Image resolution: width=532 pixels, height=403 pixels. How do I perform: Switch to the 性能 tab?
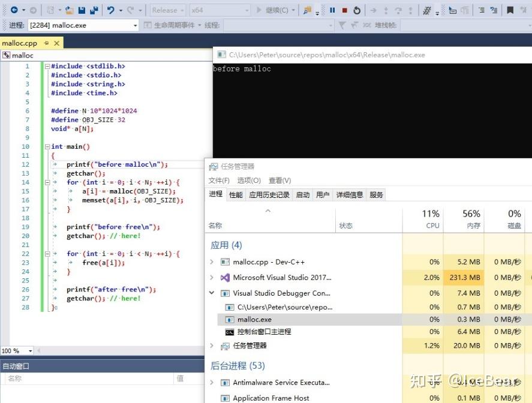(x=236, y=195)
